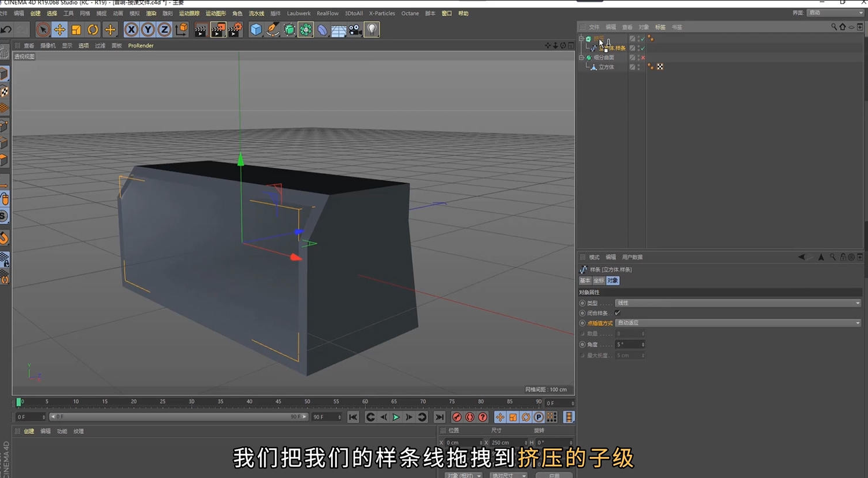Click the Light object icon in toolbar

[x=372, y=30]
